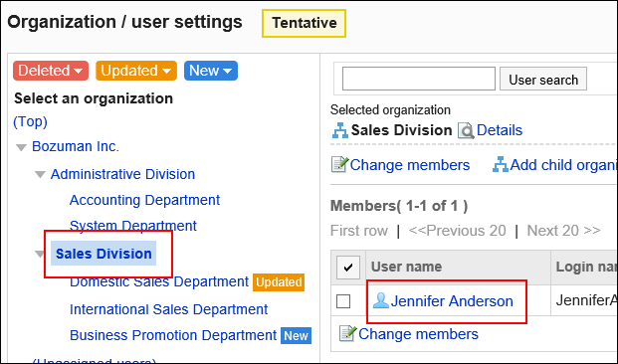This screenshot has height=364, width=618.
Task: Click lower Change members link
Action: (x=418, y=334)
